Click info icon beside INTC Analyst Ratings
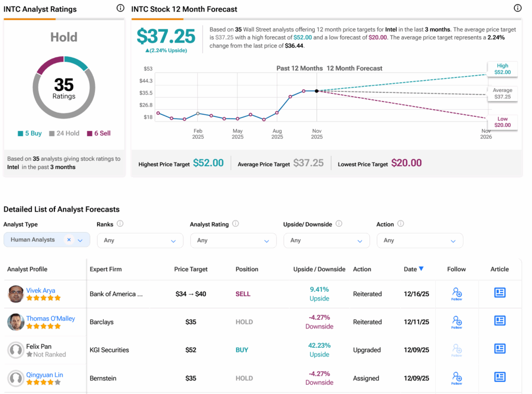The image size is (532, 394). coord(121,8)
